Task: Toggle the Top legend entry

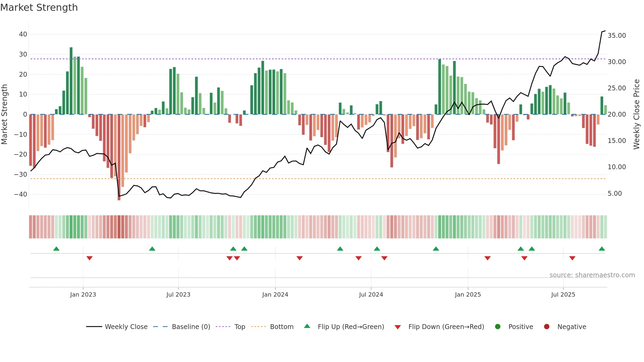Action: 230,327
